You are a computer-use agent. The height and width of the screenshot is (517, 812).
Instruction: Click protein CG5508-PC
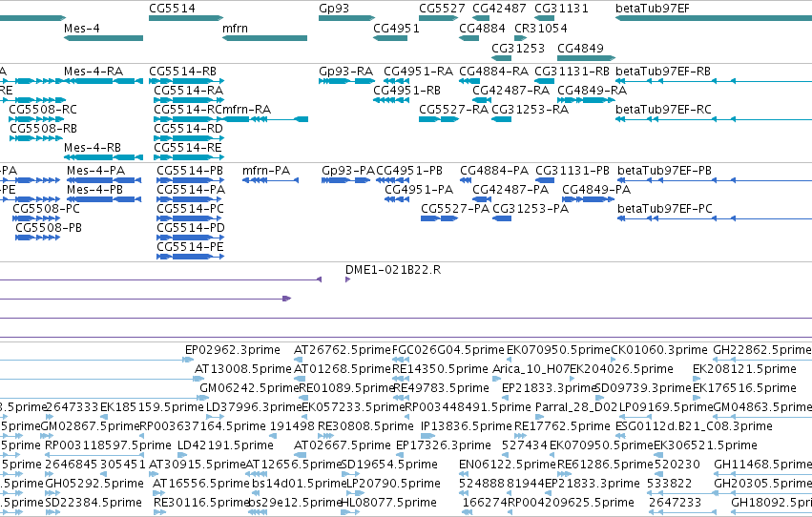point(36,218)
